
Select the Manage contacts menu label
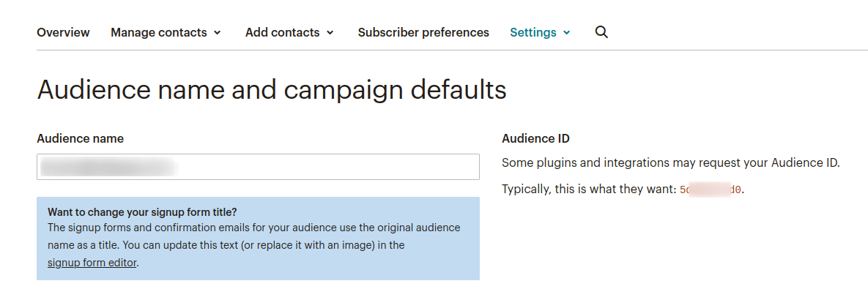159,32
